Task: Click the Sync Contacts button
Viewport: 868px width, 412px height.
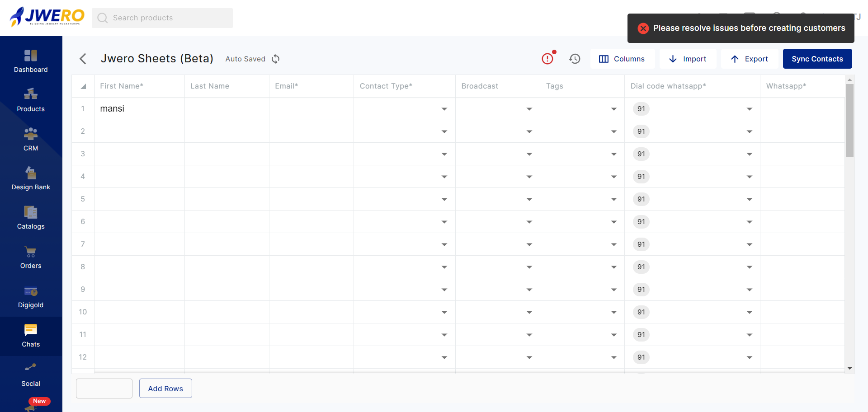Action: pyautogui.click(x=817, y=59)
